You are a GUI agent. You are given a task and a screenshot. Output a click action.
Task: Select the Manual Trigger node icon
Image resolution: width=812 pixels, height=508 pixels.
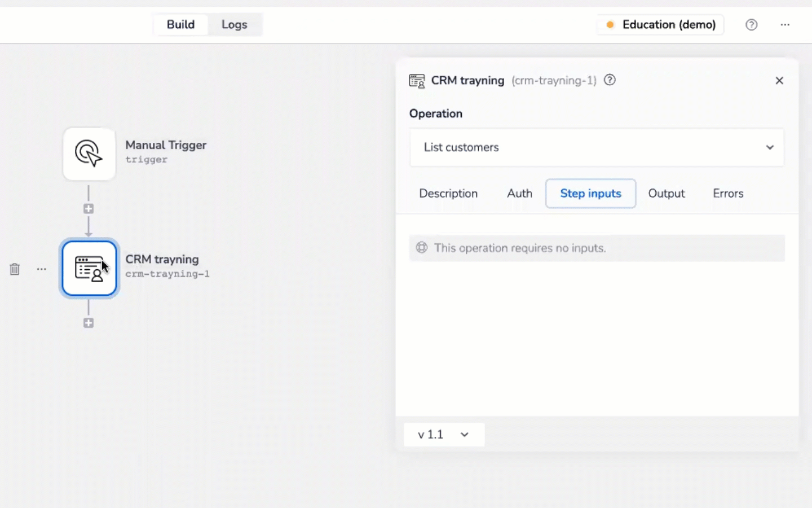pyautogui.click(x=89, y=154)
